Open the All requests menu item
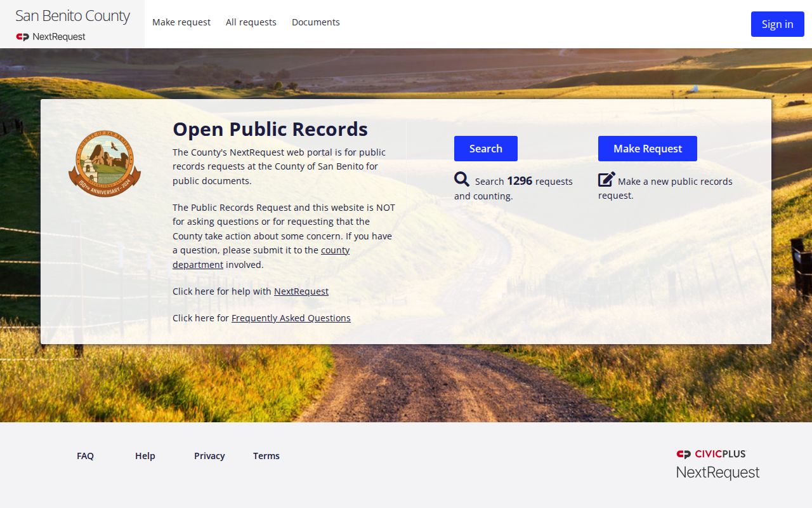The height and width of the screenshot is (508, 812). pyautogui.click(x=251, y=22)
